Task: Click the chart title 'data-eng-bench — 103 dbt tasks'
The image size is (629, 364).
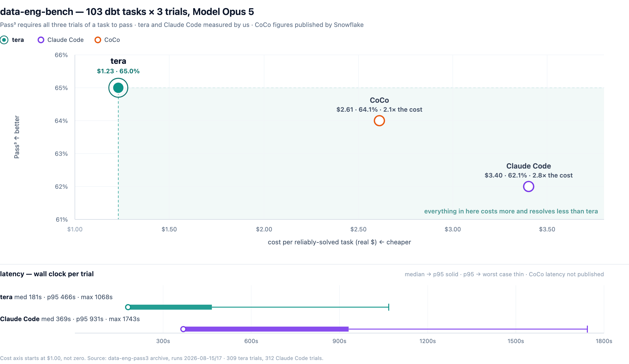Action: (127, 12)
